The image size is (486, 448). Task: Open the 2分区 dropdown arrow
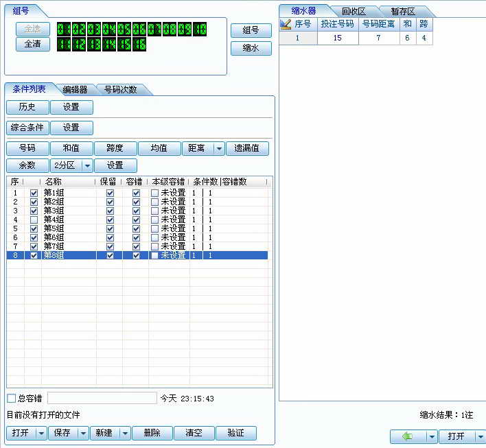click(x=87, y=165)
